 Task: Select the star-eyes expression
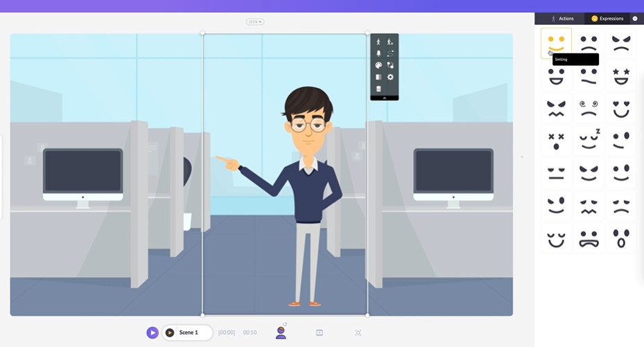click(621, 76)
